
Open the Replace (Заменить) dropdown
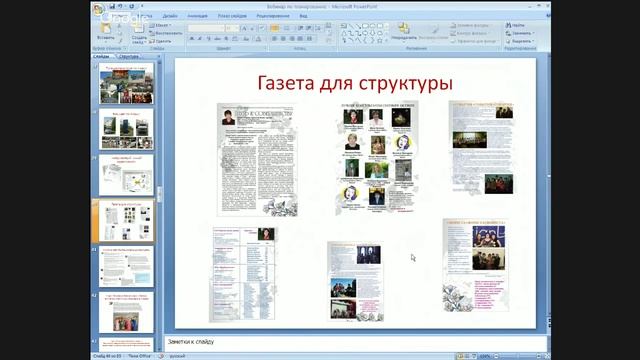(520, 33)
